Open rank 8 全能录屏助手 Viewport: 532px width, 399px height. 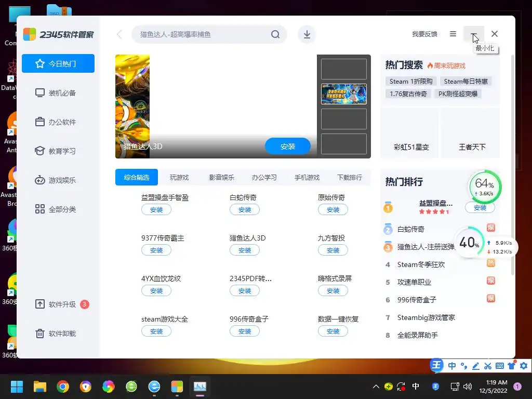[x=418, y=335]
